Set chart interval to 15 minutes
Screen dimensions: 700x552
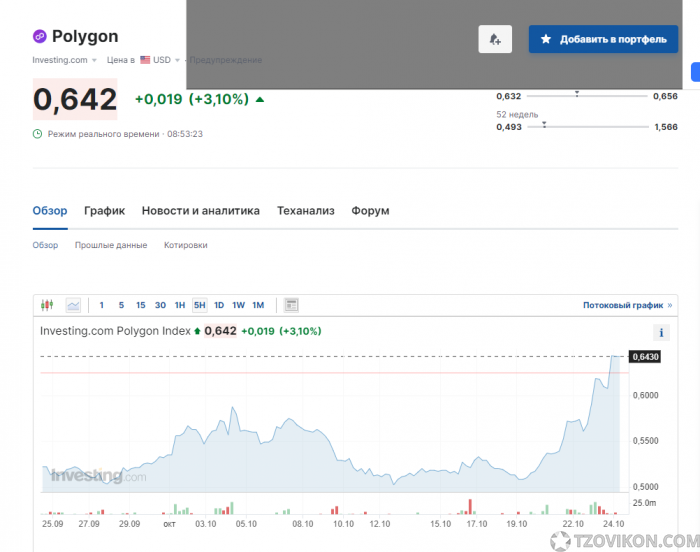(141, 305)
